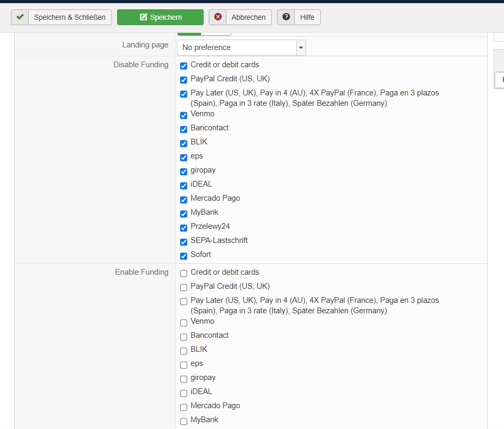Uncheck Mercado Pago under Disable Funding
Screen dimensions: 504x429
coord(184,200)
